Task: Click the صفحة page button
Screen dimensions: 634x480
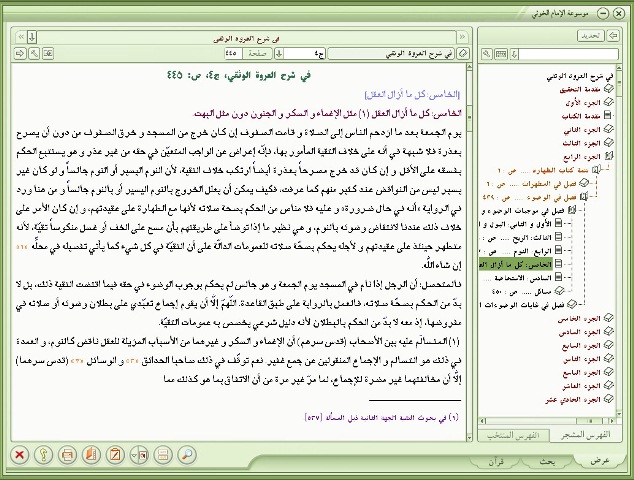Action: [257, 53]
